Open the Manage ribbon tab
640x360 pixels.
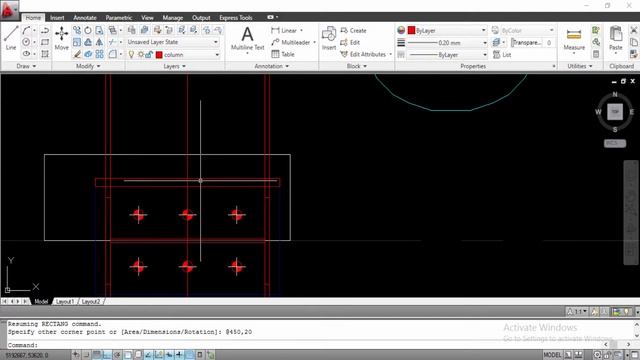[x=173, y=18]
